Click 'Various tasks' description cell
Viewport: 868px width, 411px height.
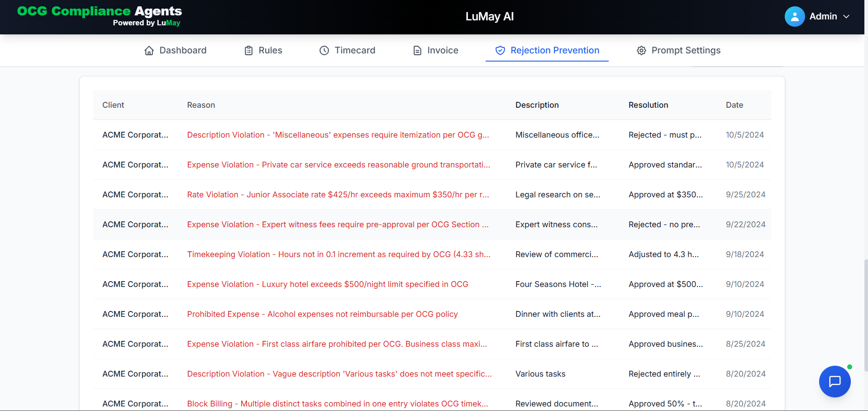540,374
